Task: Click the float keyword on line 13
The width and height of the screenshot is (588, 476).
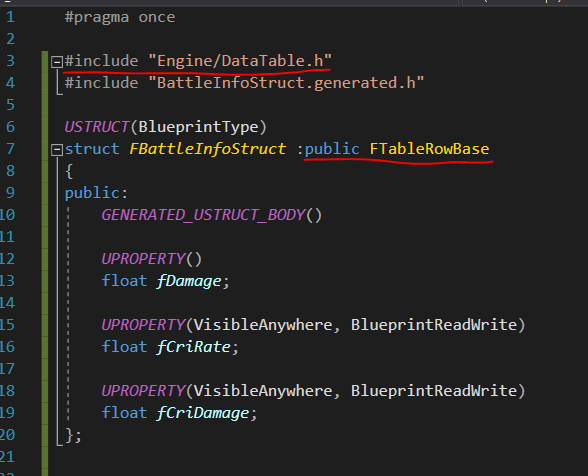Action: tap(124, 281)
